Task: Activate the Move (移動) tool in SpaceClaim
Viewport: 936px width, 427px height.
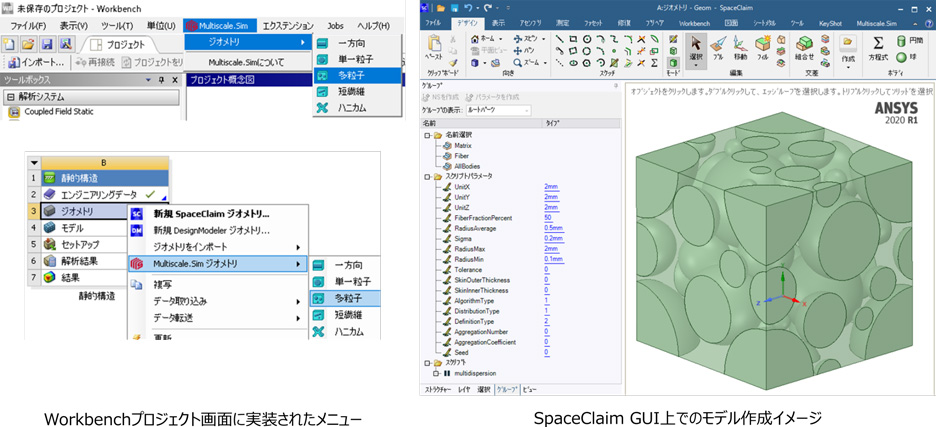Action: (740, 50)
